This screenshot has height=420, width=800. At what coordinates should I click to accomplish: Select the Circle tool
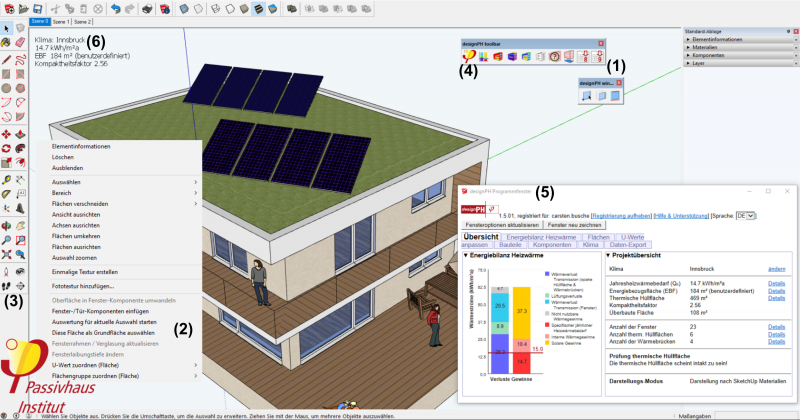coord(6,88)
